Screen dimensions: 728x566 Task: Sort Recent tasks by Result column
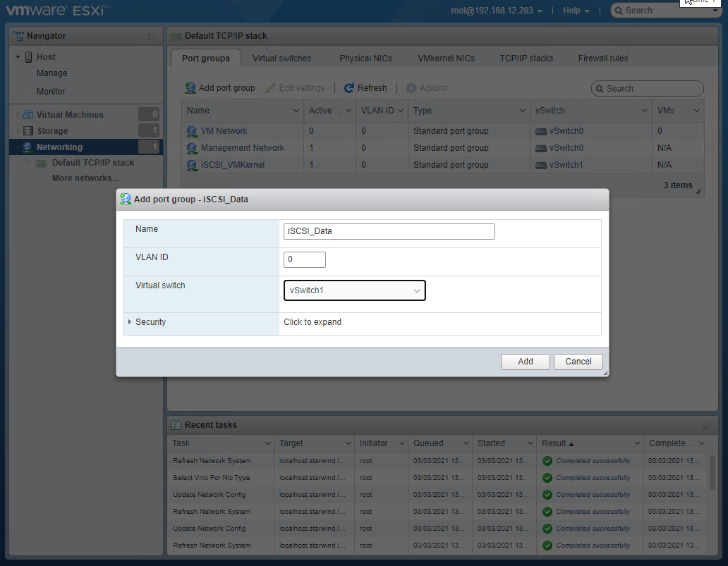coord(557,443)
